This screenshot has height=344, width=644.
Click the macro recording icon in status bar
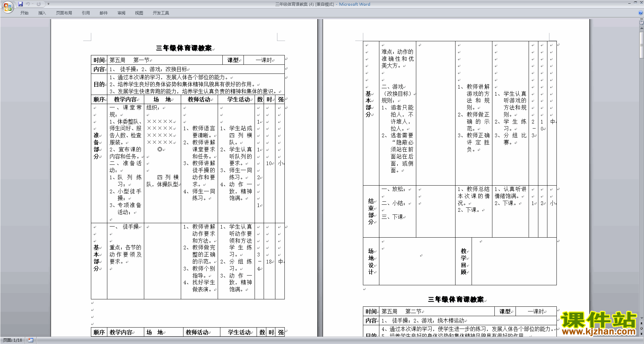pos(31,340)
